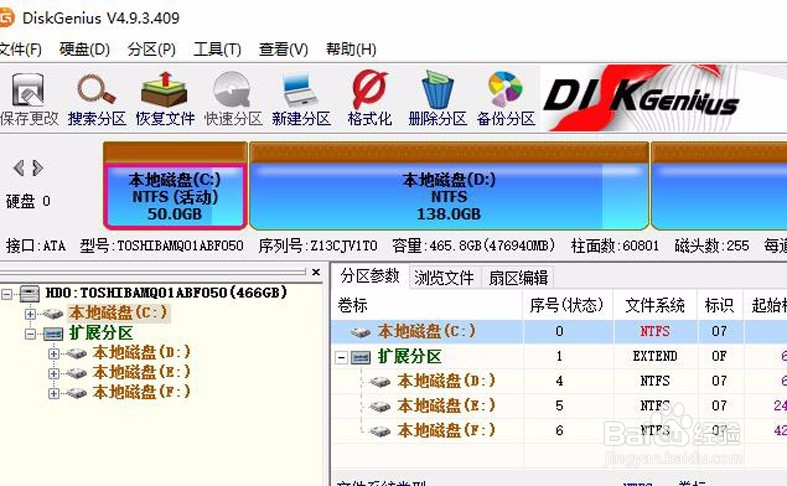Image resolution: width=787 pixels, height=486 pixels.
Task: Open the 文件(F) menu
Action: coord(20,50)
